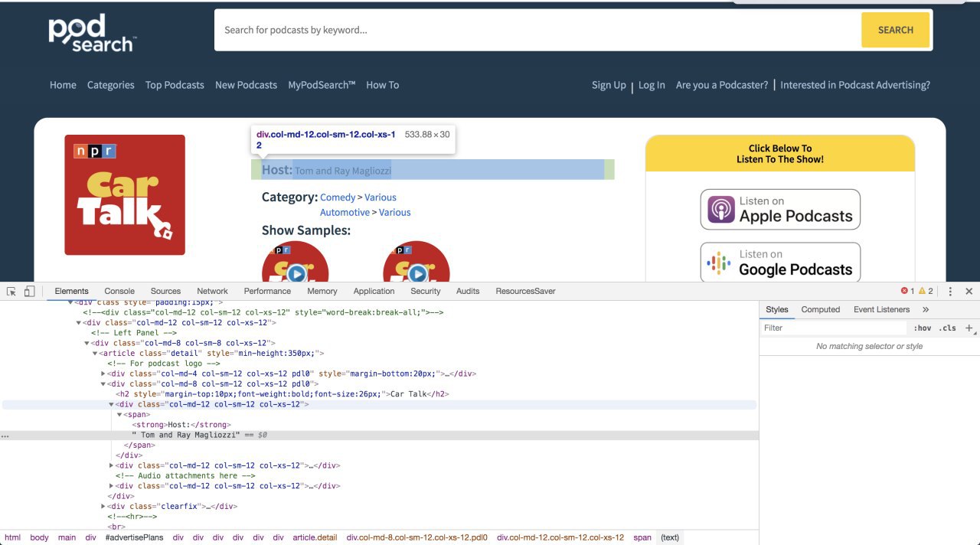Open the Are you a Podcaster link
This screenshot has width=980, height=545.
722,85
